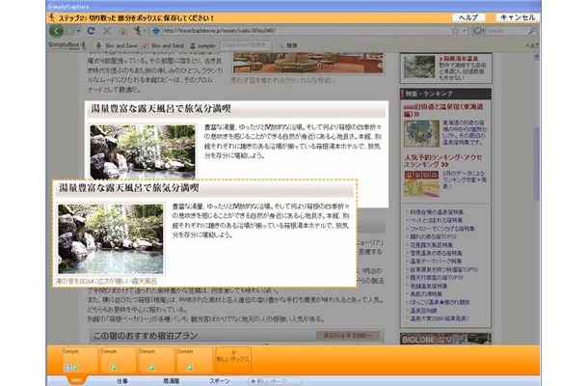Screen dimensions: 588x386
Task: Open the 温泉豆知識 link
Action: coord(423,310)
